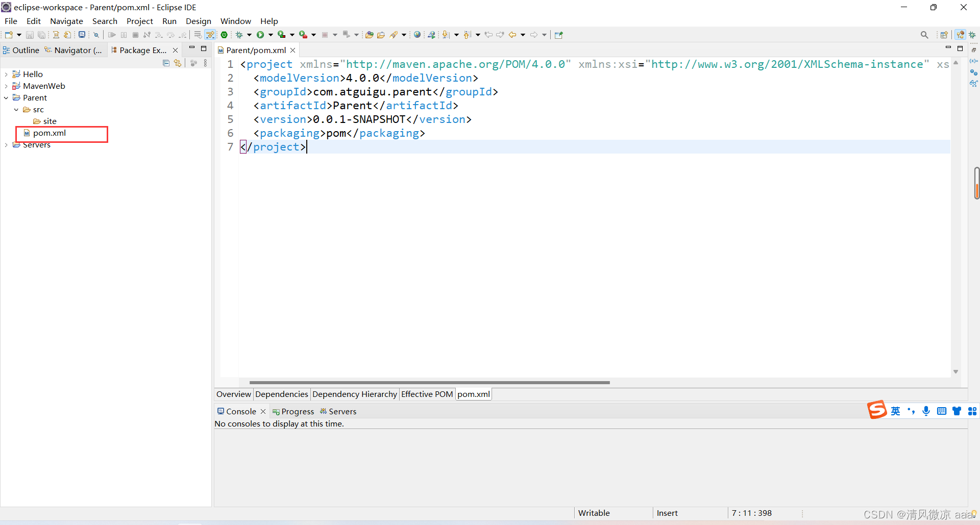Click the magnifier quick access icon
980x525 pixels.
924,35
